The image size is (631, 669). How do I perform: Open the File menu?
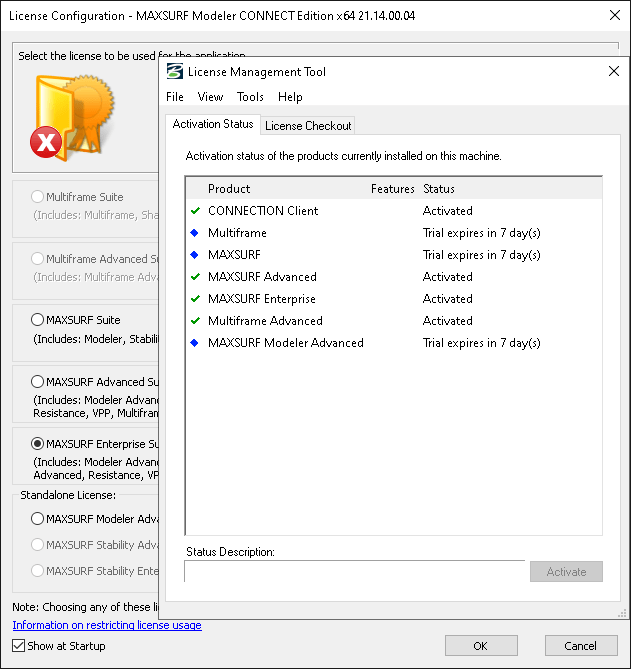175,97
